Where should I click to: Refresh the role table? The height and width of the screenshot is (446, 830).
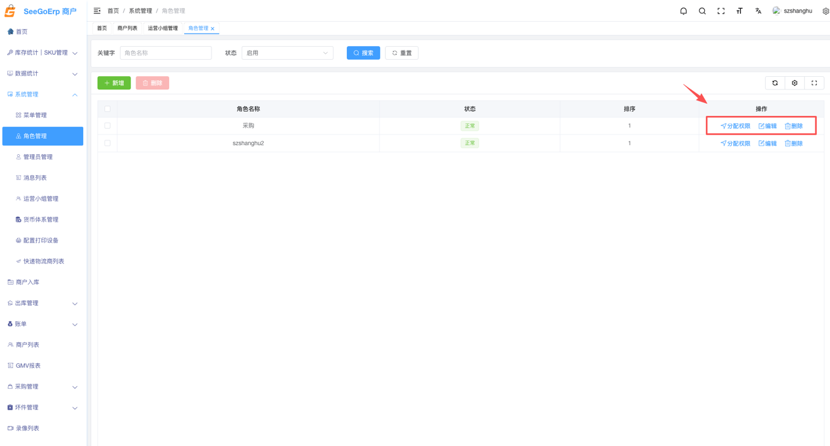coord(775,83)
